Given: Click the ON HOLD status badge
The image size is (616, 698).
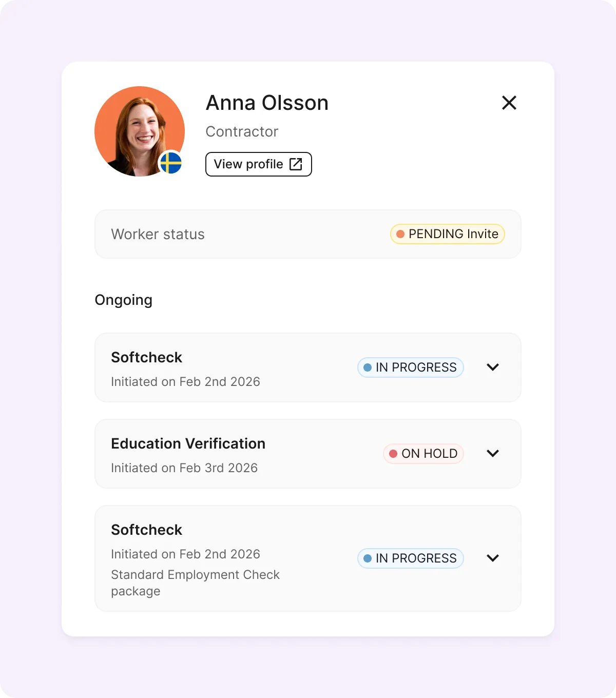Looking at the screenshot, I should (x=423, y=454).
